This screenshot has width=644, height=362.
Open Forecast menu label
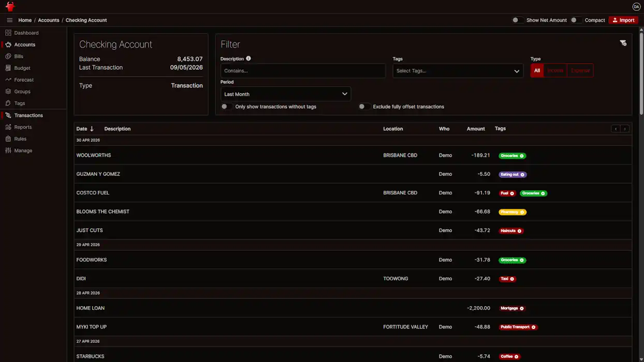click(24, 80)
